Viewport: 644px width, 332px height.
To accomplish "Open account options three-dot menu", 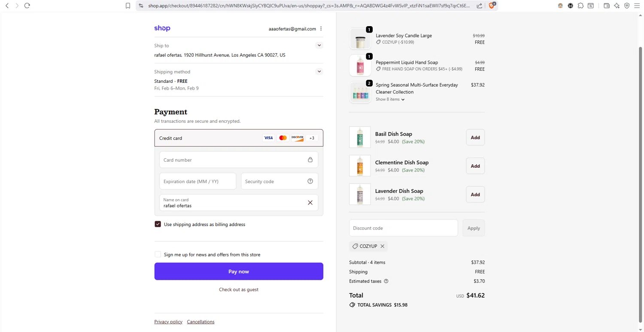I will (x=321, y=29).
